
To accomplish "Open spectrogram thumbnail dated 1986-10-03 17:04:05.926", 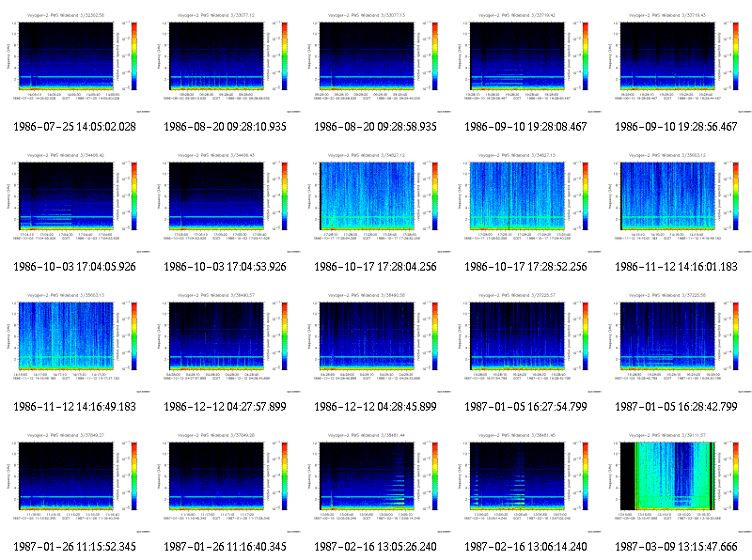I will tap(75, 202).
